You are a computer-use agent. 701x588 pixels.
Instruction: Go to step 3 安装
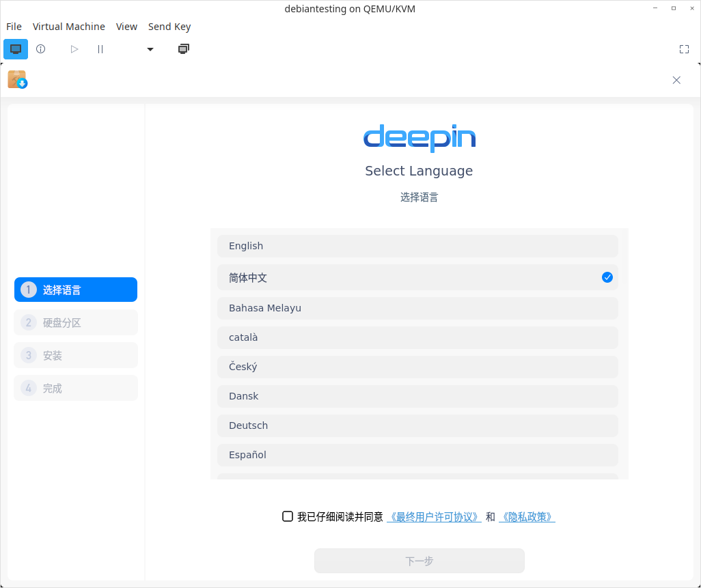(x=76, y=355)
